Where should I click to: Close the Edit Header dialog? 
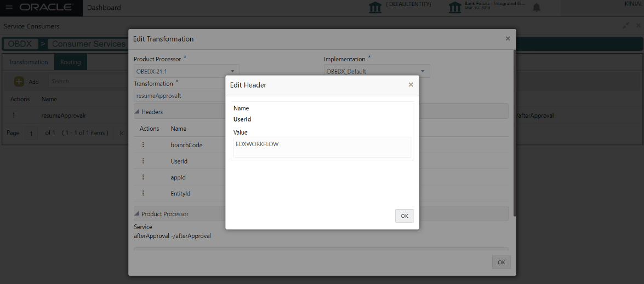click(411, 85)
